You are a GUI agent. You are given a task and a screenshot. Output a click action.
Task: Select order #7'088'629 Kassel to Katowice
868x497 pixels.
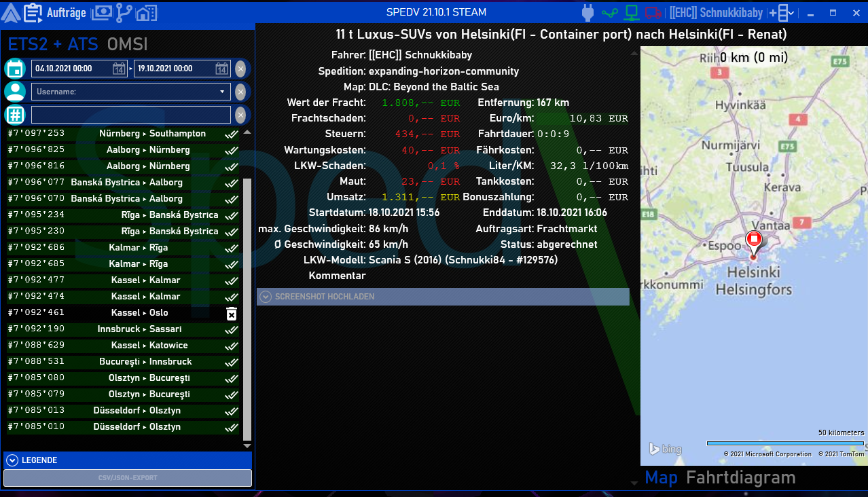pos(123,346)
